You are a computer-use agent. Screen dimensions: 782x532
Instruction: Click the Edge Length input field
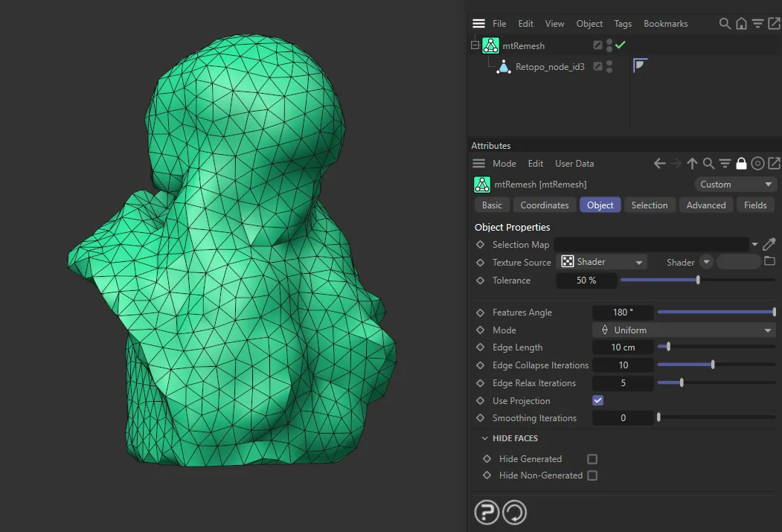pyautogui.click(x=623, y=347)
